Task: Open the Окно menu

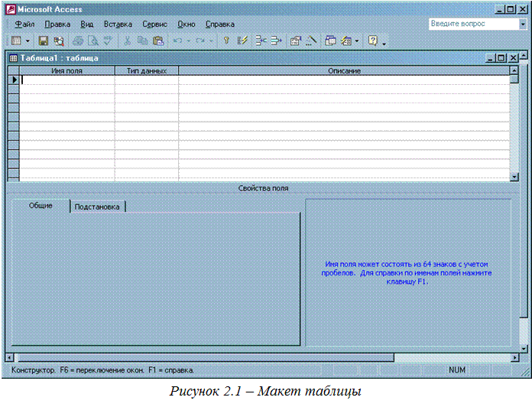Action: (187, 24)
